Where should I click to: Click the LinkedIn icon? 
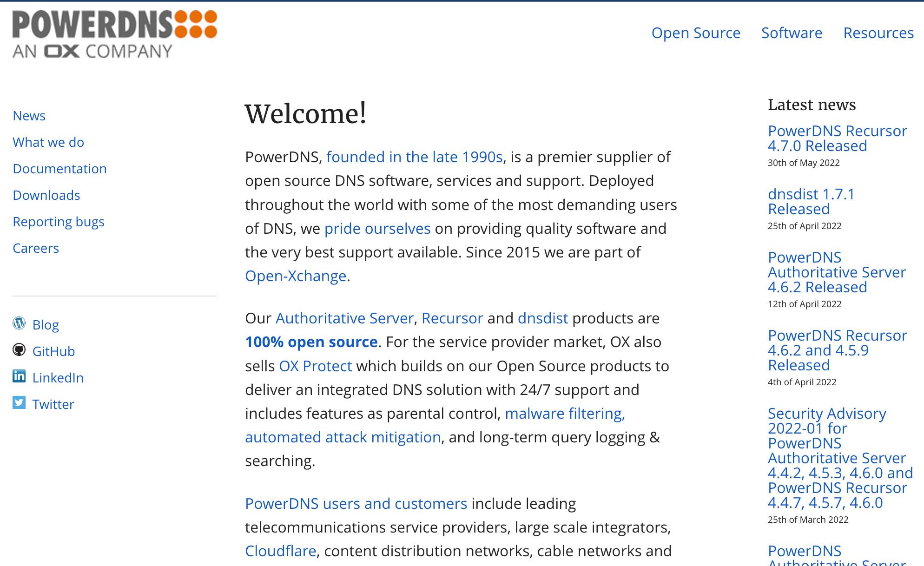click(x=19, y=376)
